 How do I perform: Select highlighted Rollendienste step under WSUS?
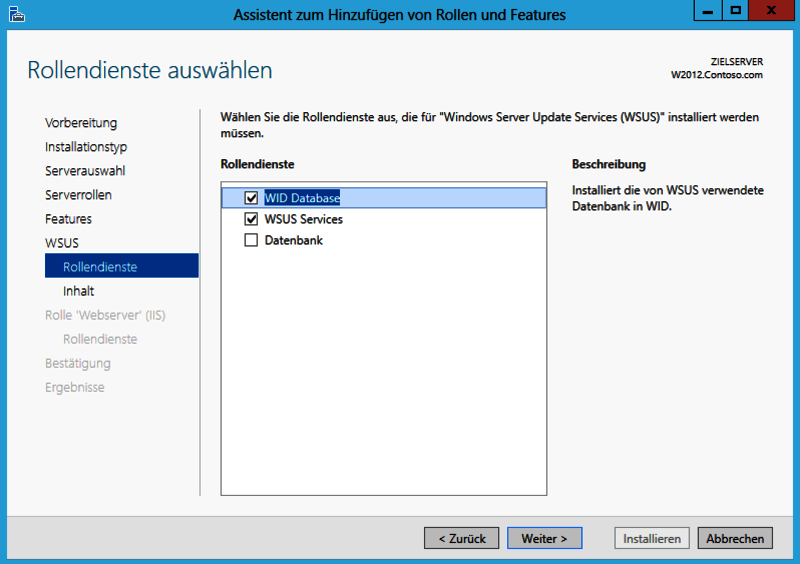pos(121,266)
